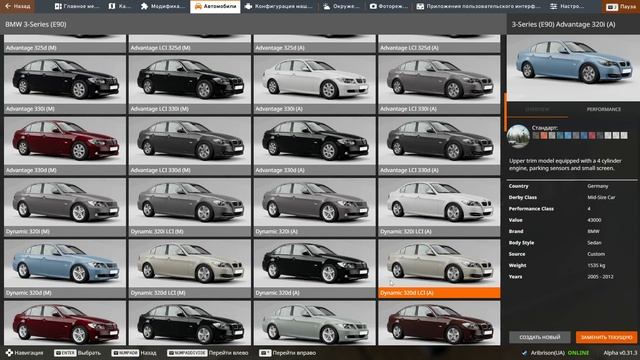Screen dimensions: 640x360
Task: Click the Aribrison(UA) ONLINE status
Action: (x=555, y=353)
